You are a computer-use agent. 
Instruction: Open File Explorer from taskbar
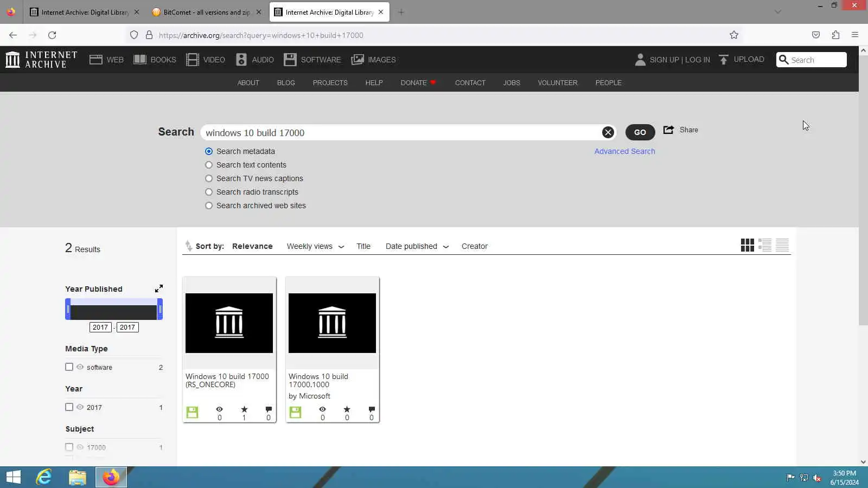coord(78,477)
